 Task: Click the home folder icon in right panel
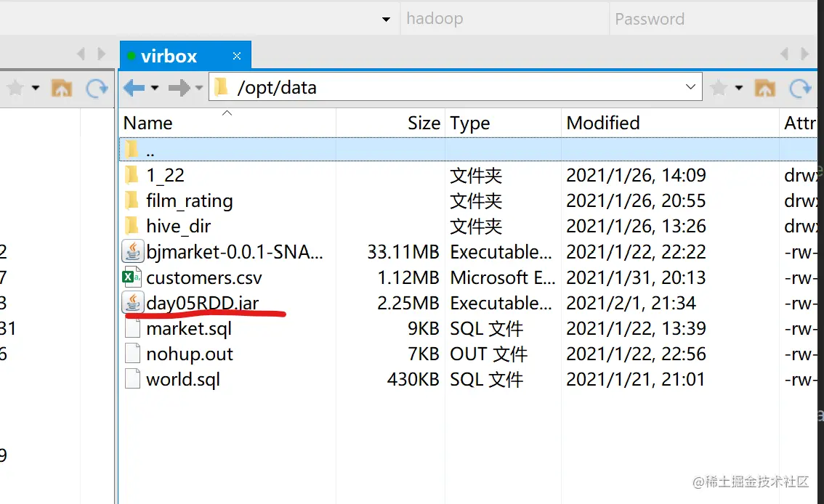[764, 88]
